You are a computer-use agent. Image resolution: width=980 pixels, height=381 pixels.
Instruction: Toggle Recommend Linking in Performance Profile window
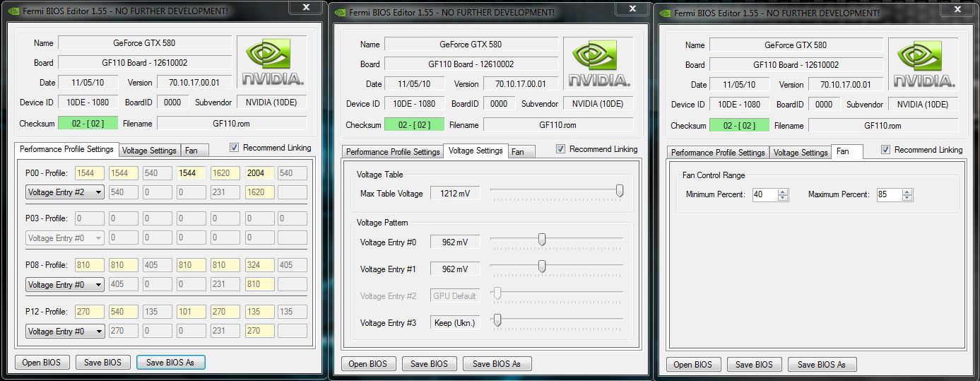[235, 148]
